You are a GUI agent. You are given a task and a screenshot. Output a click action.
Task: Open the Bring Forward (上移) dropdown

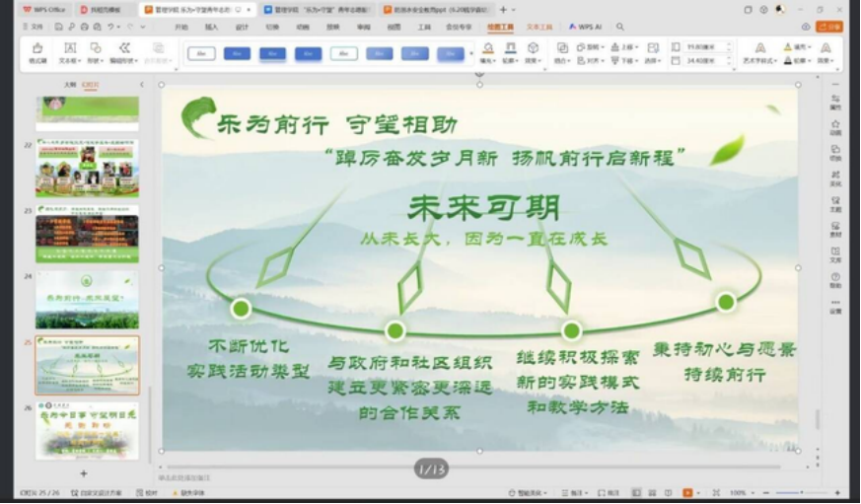(625, 46)
